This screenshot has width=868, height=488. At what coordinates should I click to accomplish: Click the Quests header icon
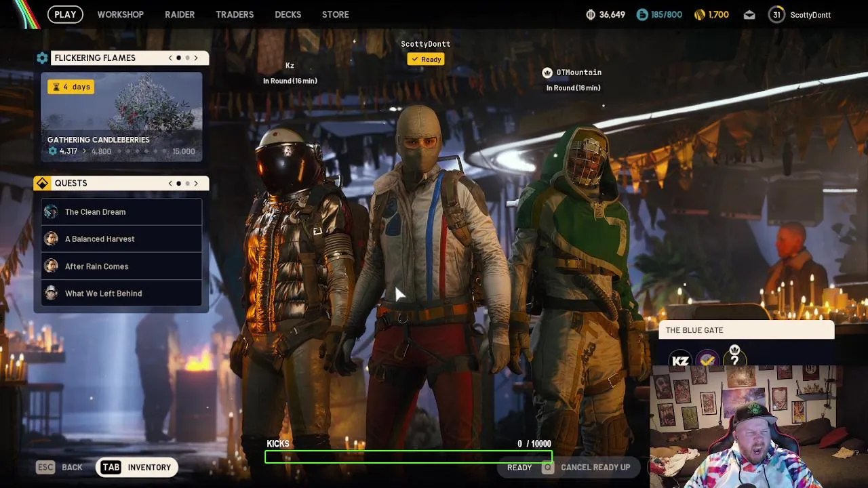[42, 183]
